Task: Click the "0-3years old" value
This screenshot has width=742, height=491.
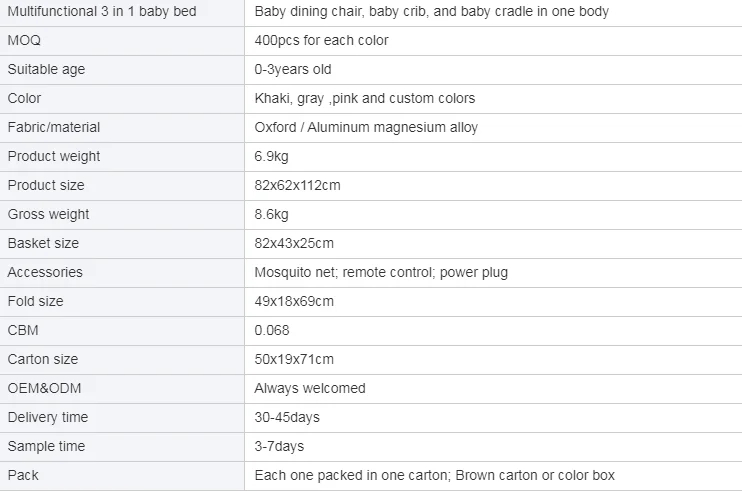Action: [293, 70]
